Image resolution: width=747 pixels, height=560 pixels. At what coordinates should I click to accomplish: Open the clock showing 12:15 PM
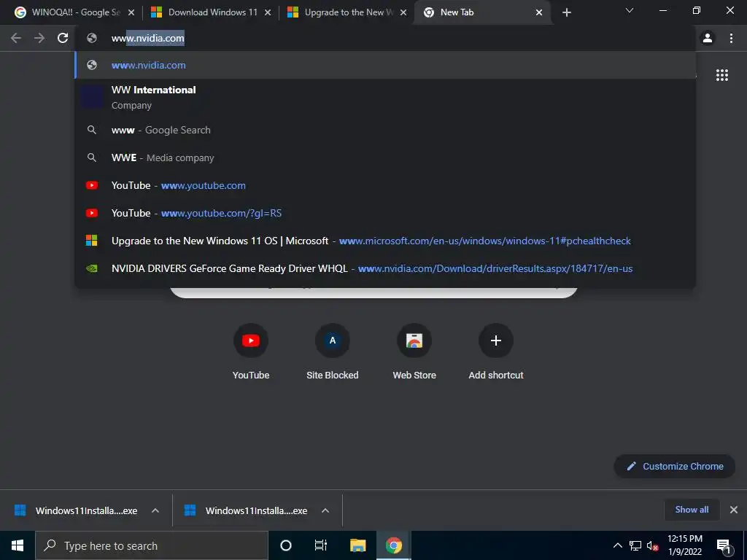coord(684,545)
